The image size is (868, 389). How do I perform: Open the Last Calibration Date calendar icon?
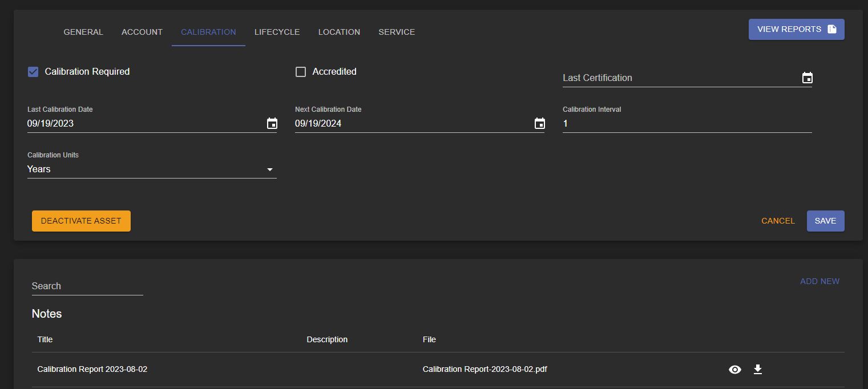click(x=272, y=123)
